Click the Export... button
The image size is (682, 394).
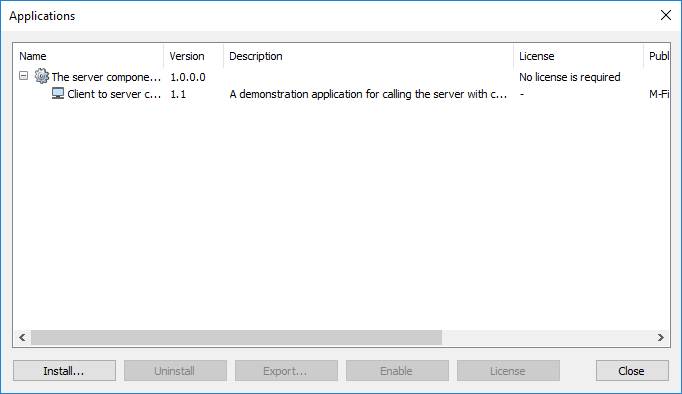pyautogui.click(x=286, y=371)
